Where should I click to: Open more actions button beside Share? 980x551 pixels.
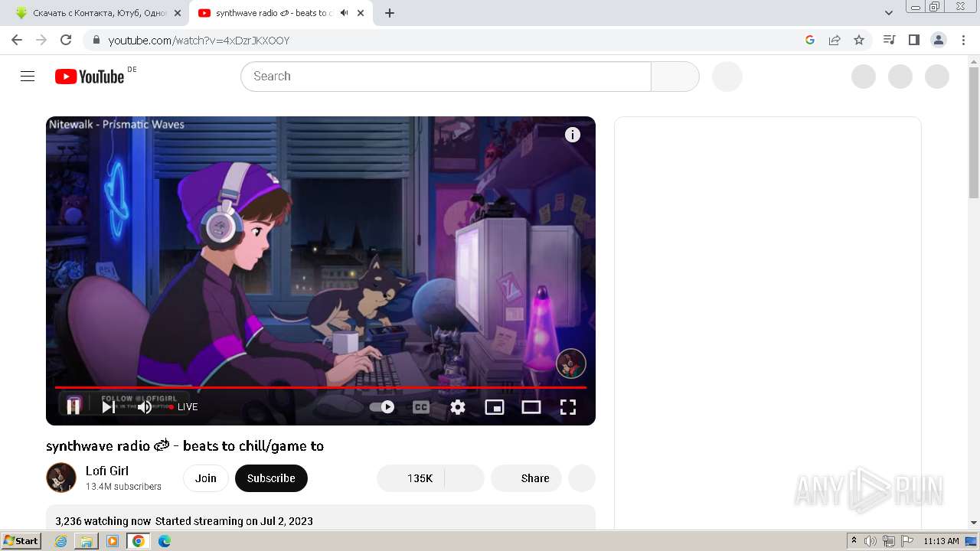tap(582, 478)
